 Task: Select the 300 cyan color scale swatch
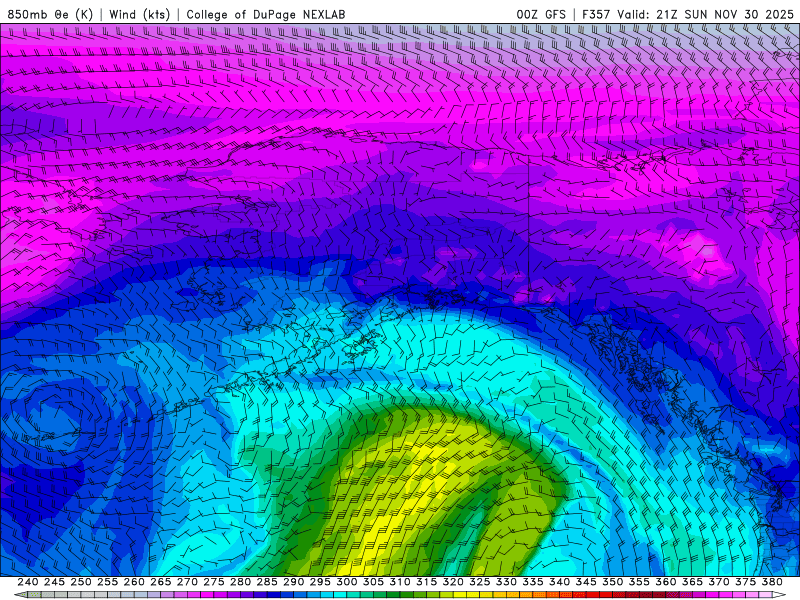(346, 594)
